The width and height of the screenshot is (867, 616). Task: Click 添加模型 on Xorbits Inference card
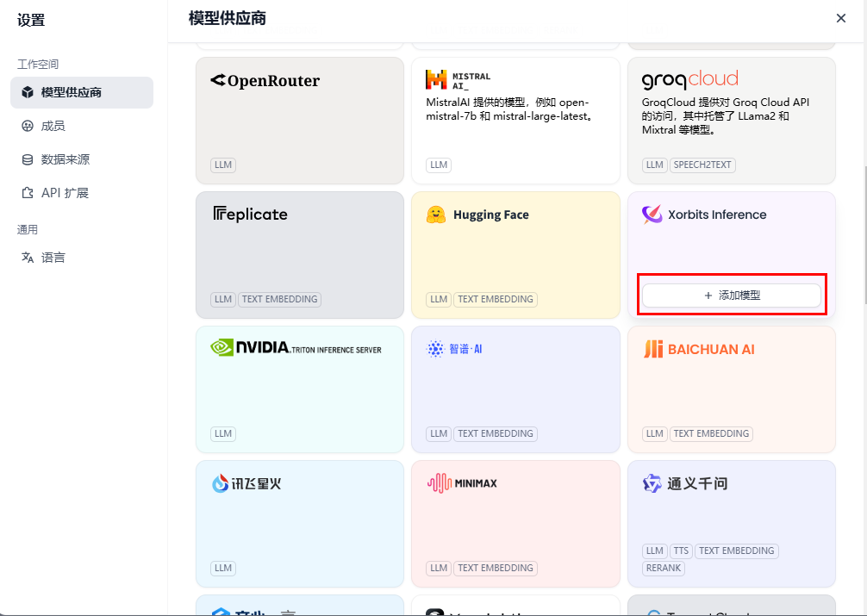click(732, 296)
